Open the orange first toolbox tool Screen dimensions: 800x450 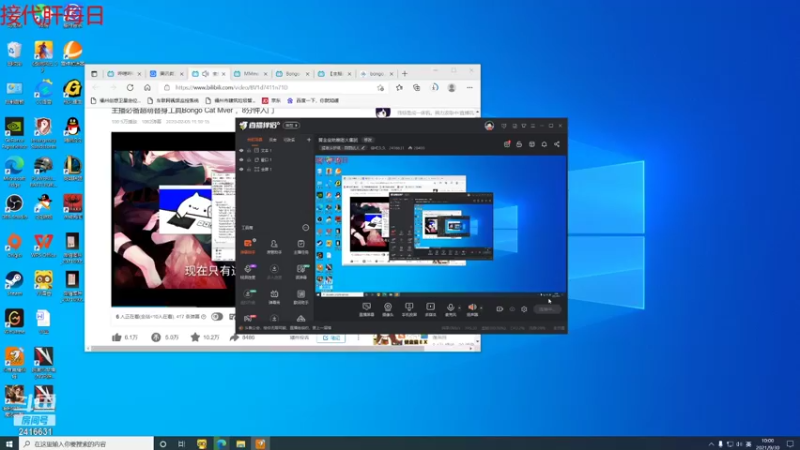[248, 246]
